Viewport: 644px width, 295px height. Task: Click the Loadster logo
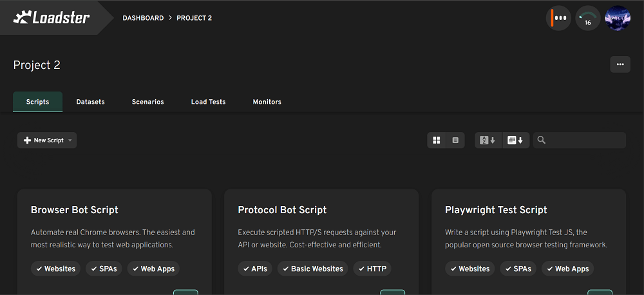pos(52,18)
